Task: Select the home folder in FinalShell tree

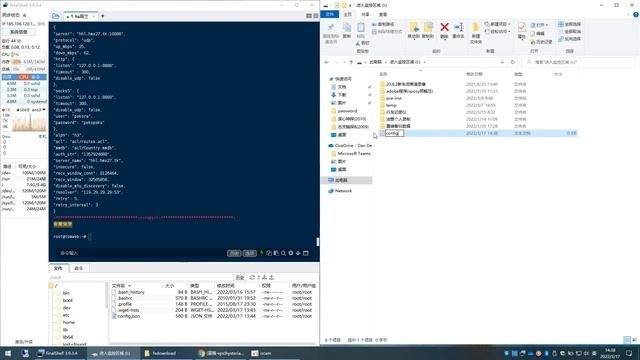Action: tap(69, 322)
